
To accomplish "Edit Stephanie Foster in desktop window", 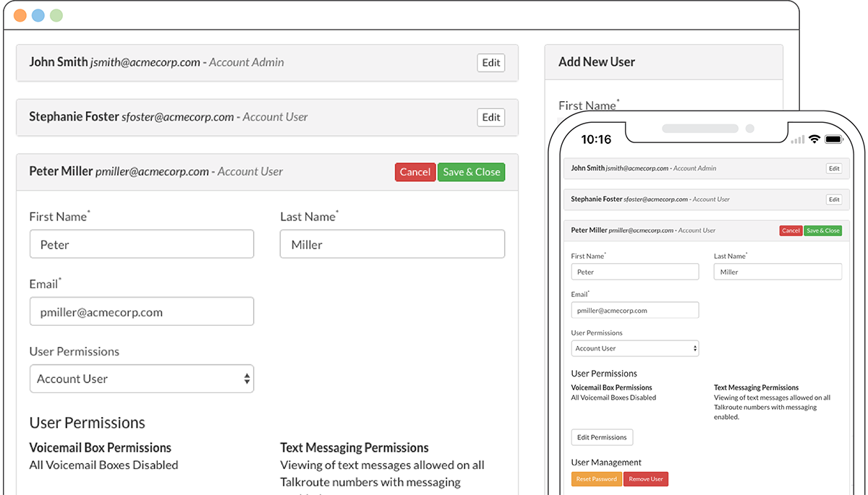I will pyautogui.click(x=491, y=118).
